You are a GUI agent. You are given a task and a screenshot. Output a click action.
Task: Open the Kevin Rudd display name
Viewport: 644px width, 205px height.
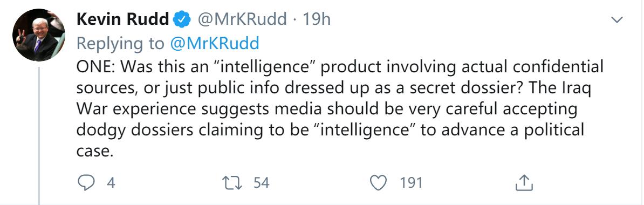(x=122, y=19)
